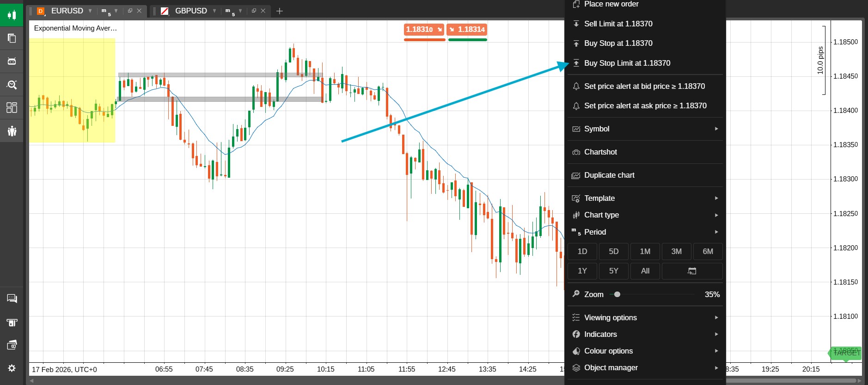
Task: Choose Duplicate chart from context menu
Action: pos(609,175)
